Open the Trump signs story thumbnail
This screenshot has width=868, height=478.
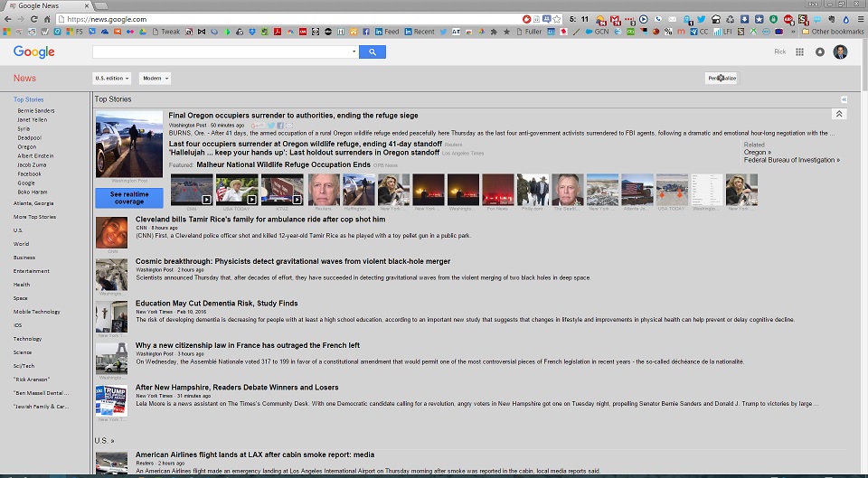111,400
